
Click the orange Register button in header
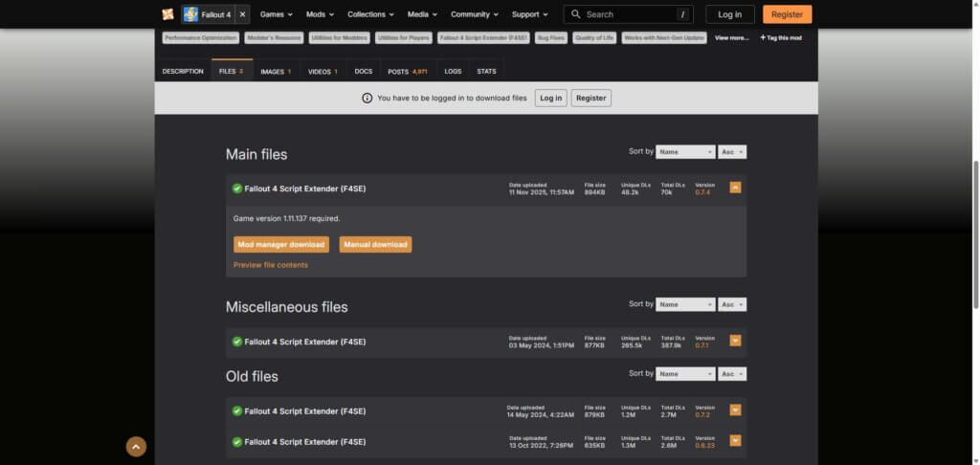coord(787,14)
